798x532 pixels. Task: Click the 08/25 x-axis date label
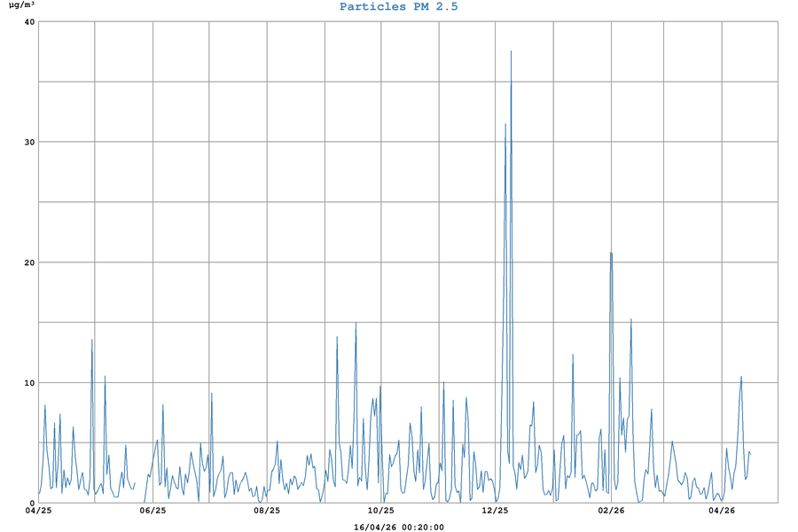[x=267, y=511]
